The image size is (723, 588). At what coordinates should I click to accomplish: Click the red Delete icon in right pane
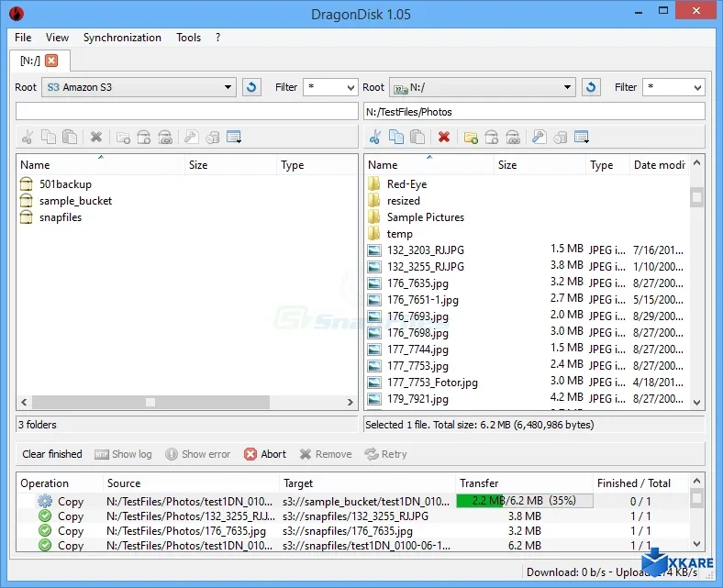(x=443, y=137)
